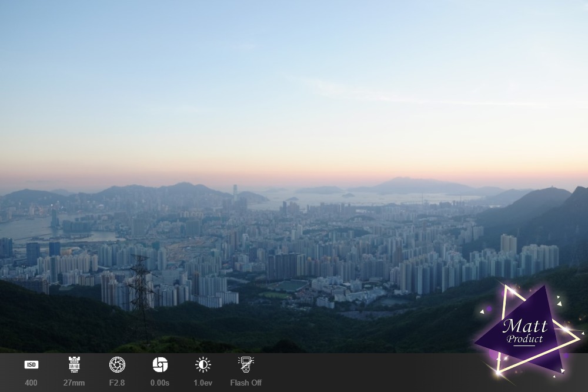Click the ISO sensitivity icon
The width and height of the screenshot is (588, 392).
coord(31,365)
